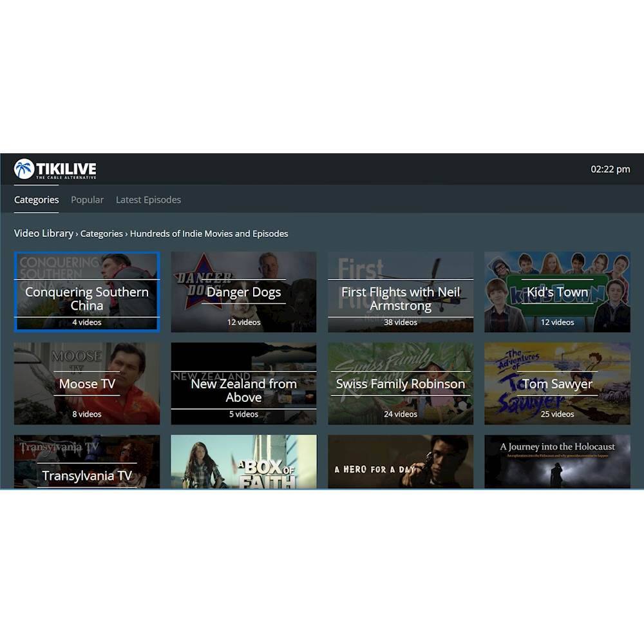Open the Kid's Town tile
The image size is (644, 644).
(557, 292)
